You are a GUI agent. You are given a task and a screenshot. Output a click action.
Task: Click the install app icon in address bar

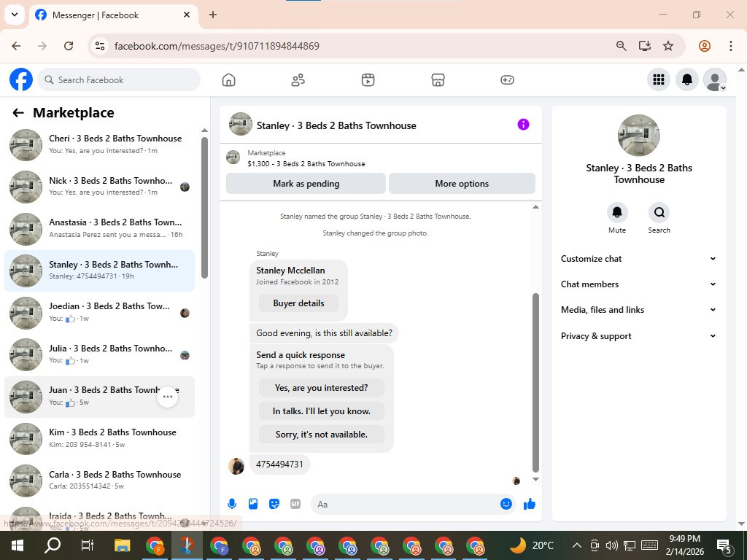click(645, 46)
